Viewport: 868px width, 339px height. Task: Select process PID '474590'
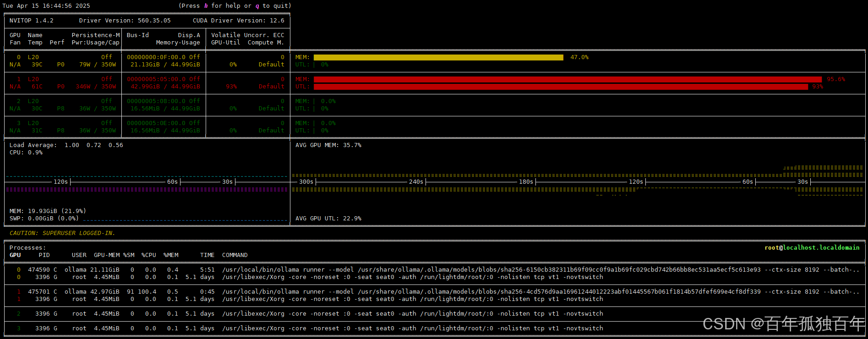39,270
